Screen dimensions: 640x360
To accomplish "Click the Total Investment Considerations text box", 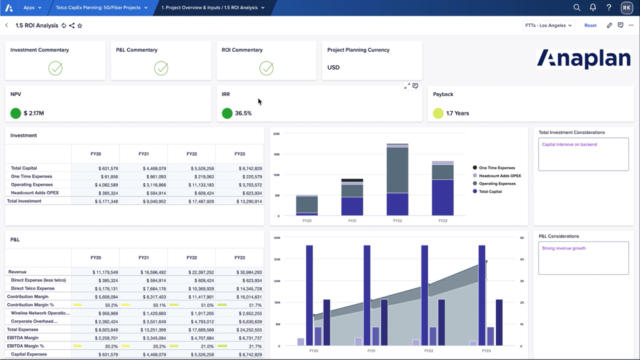I will click(x=583, y=154).
